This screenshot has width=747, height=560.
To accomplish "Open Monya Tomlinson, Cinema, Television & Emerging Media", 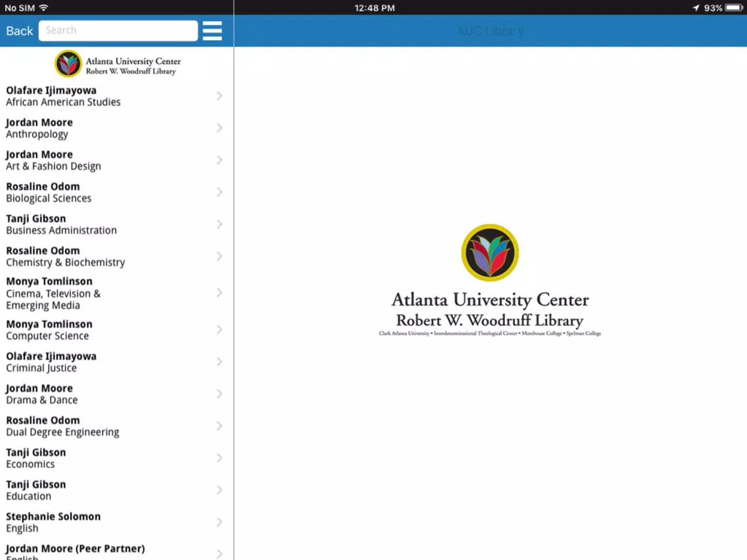I will click(117, 293).
